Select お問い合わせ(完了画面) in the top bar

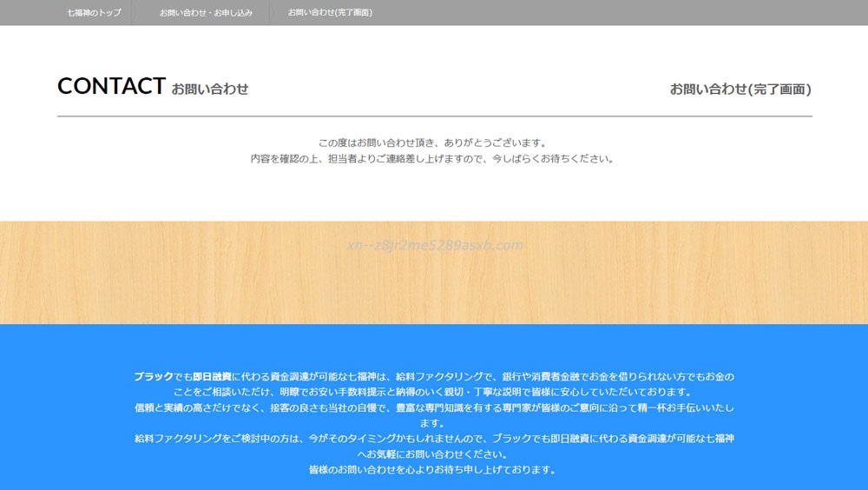[330, 12]
